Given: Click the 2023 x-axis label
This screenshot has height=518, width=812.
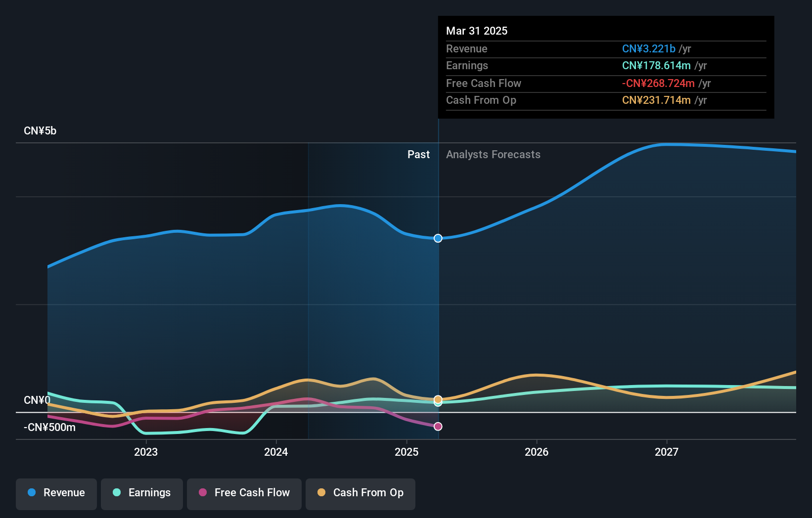Looking at the screenshot, I should click(146, 452).
